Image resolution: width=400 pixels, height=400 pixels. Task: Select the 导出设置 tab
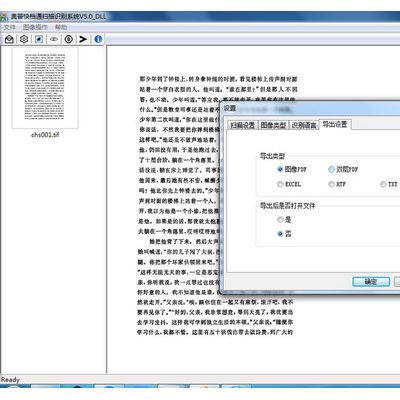click(x=335, y=124)
